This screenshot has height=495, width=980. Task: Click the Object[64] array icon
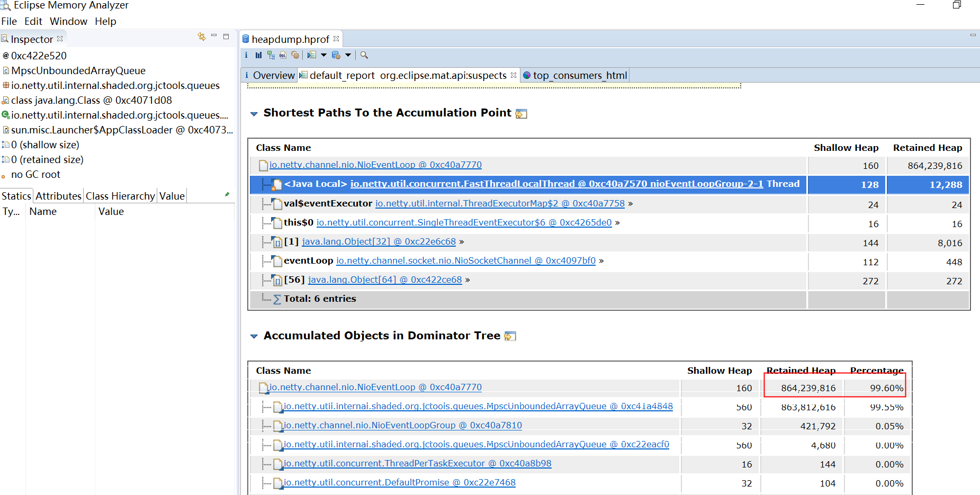pyautogui.click(x=277, y=280)
